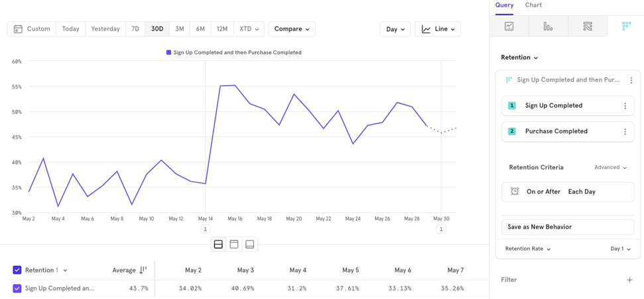The height and width of the screenshot is (299, 644).
Task: Open the Insights report type icon
Action: 509,27
